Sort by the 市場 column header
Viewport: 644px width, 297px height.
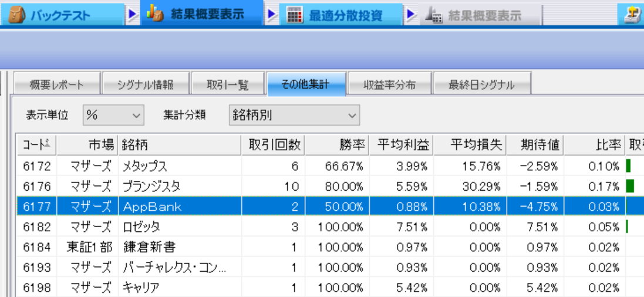[x=87, y=144]
